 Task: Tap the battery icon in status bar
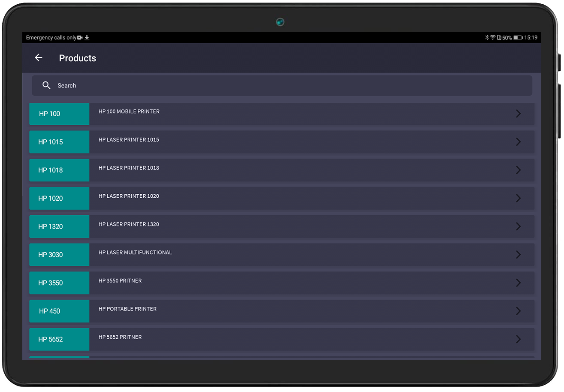pyautogui.click(x=518, y=38)
